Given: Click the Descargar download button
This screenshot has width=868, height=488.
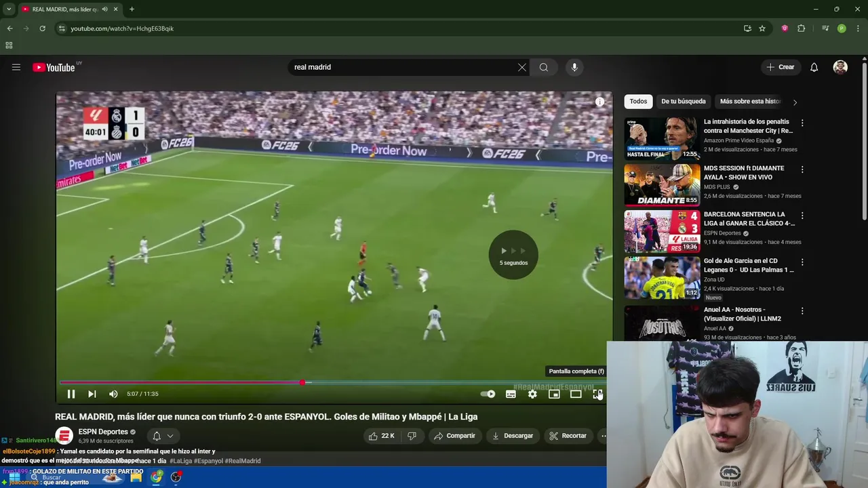Looking at the screenshot, I should click(x=513, y=436).
